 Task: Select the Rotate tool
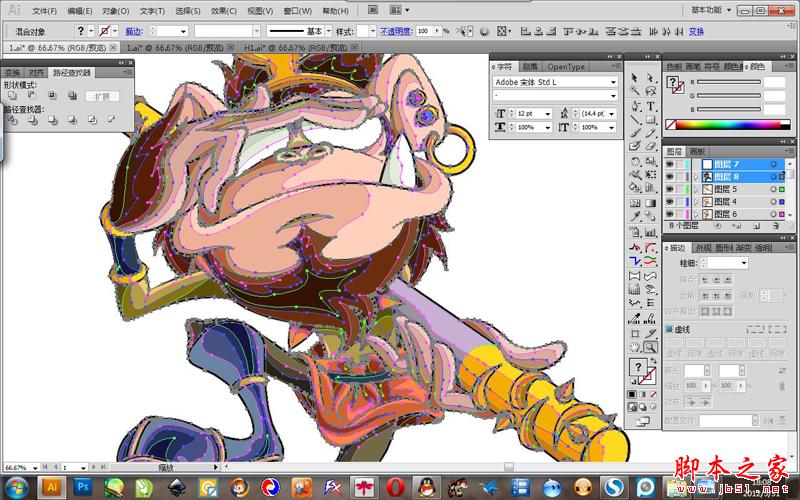click(635, 162)
